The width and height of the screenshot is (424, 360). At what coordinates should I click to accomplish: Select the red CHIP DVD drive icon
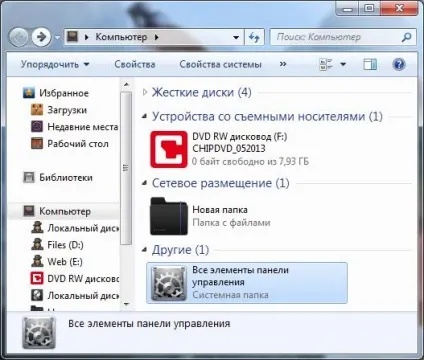[169, 149]
